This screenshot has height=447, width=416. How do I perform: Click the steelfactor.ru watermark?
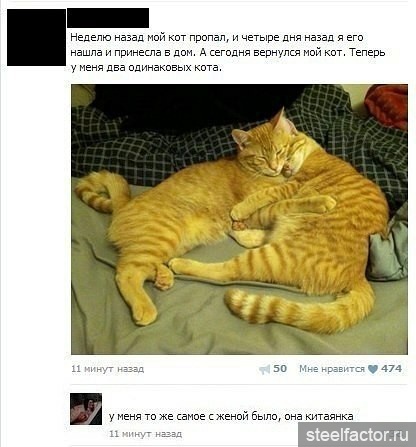pyautogui.click(x=357, y=435)
